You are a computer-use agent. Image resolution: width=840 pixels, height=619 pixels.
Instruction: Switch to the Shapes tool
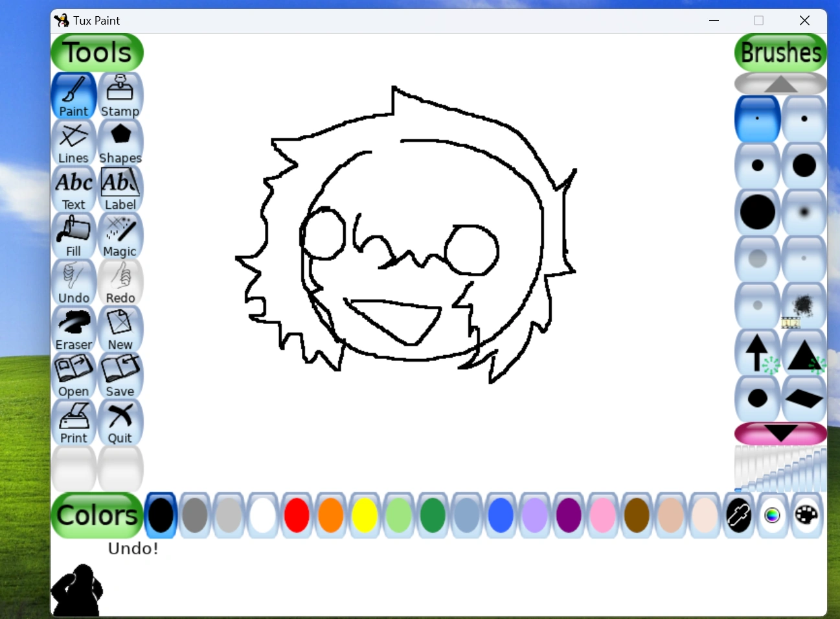(120, 141)
